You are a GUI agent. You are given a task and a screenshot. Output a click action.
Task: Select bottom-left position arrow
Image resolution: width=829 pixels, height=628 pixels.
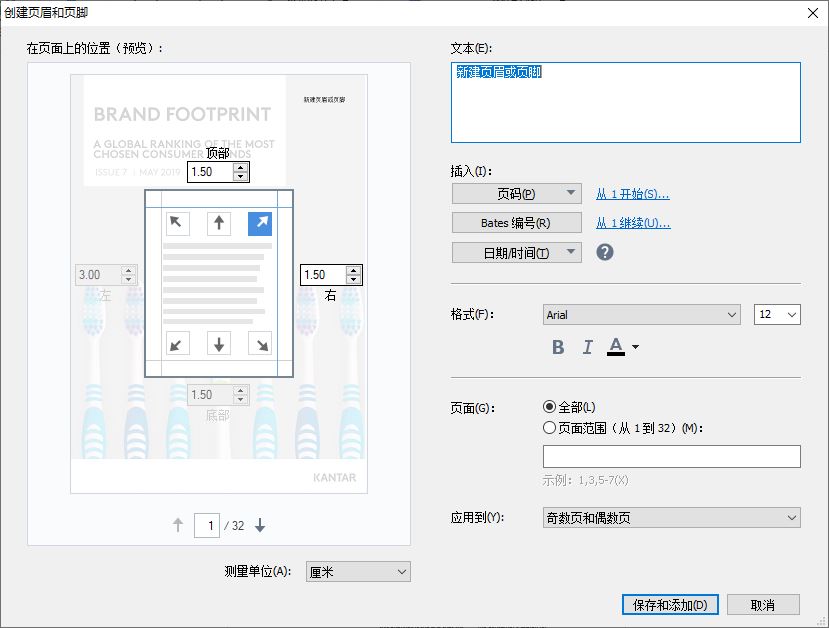178,344
